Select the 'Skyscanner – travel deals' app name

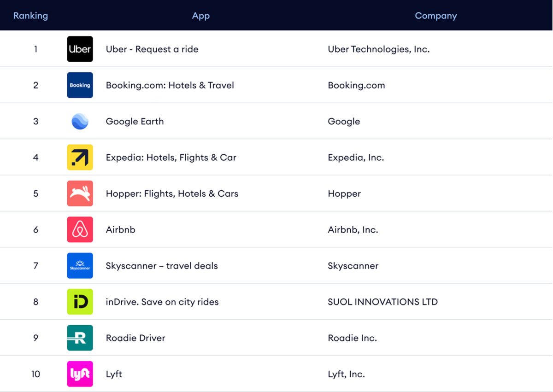tap(162, 266)
